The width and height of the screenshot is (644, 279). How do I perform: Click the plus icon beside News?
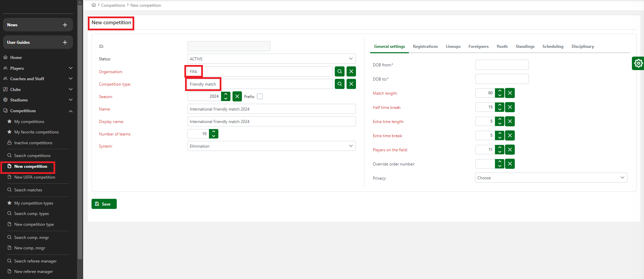pos(65,25)
